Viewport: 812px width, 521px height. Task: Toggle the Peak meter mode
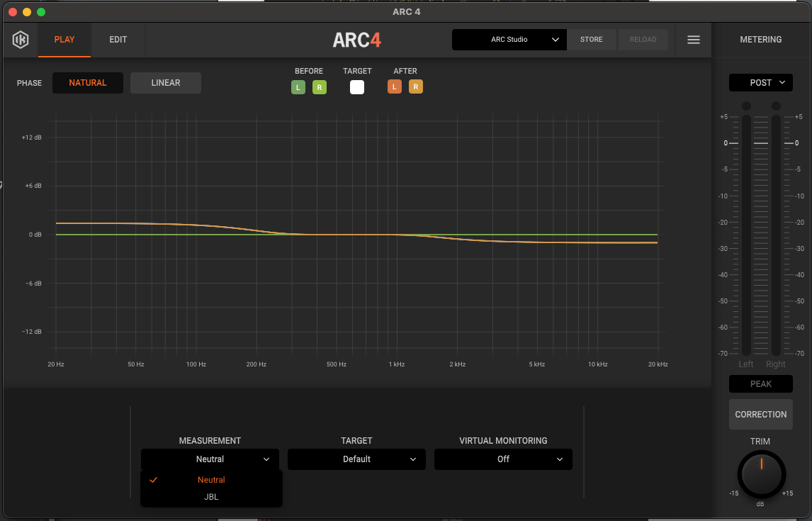click(761, 383)
